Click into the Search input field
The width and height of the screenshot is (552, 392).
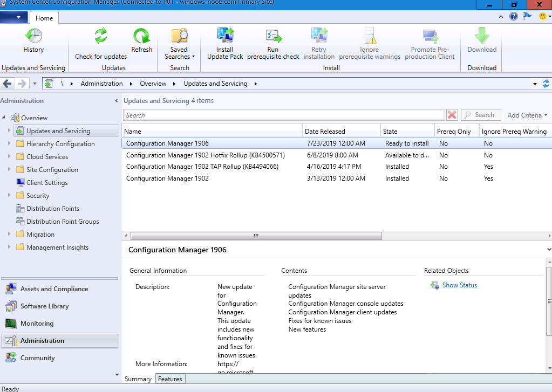(x=284, y=115)
